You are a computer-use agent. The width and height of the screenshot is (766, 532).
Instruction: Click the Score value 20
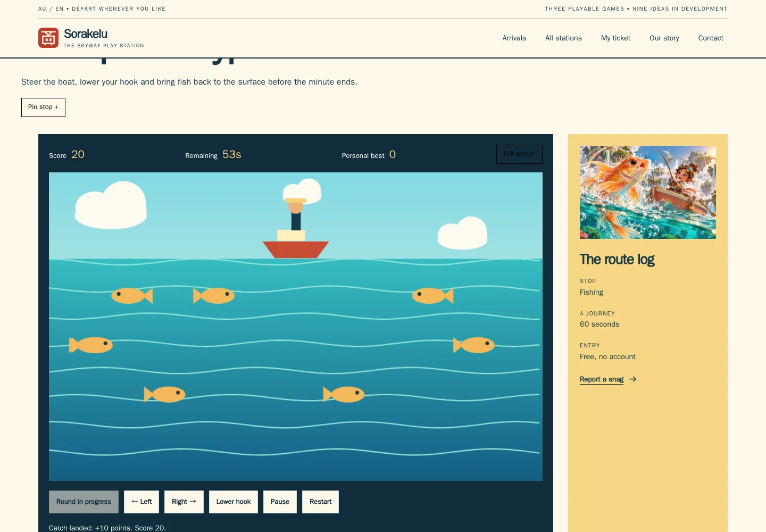[78, 154]
